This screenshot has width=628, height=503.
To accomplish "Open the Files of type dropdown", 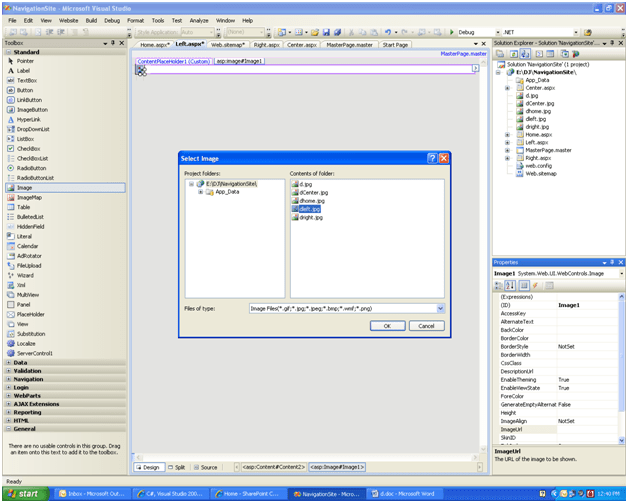I will click(440, 309).
